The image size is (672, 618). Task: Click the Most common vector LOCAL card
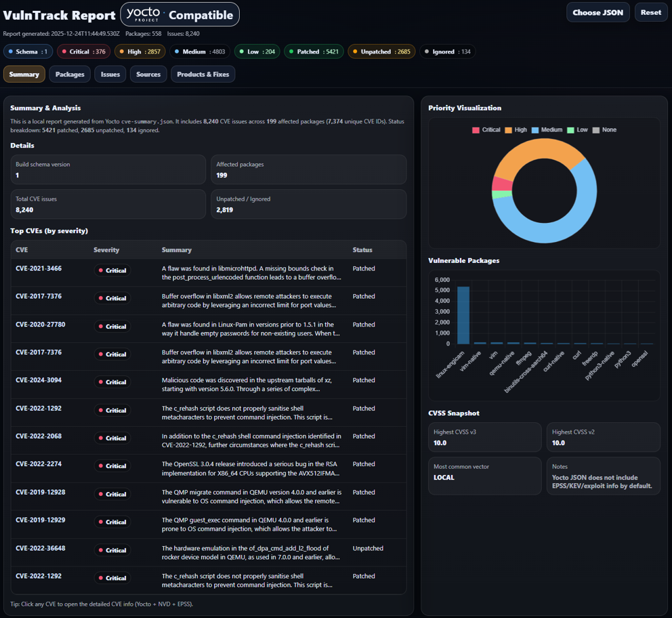[x=485, y=476]
